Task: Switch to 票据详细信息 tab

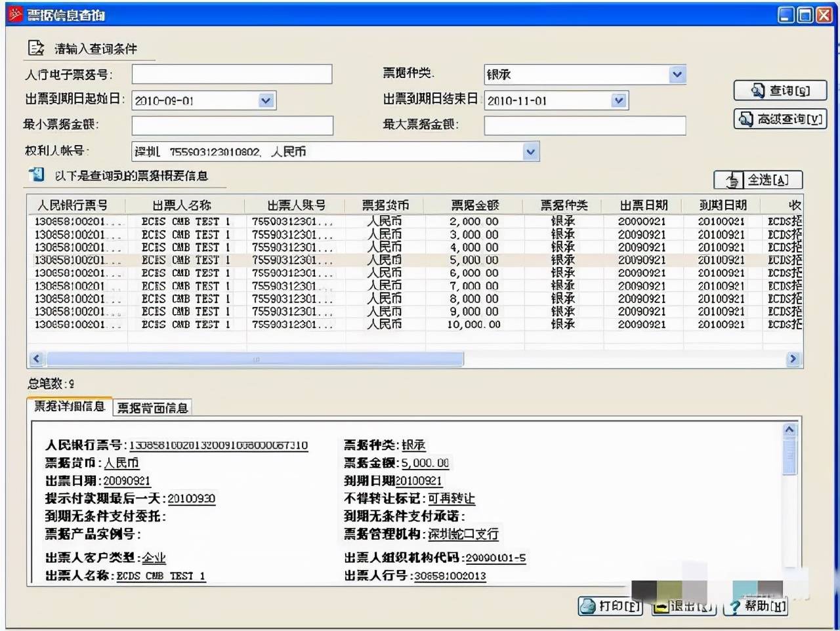Action: (70, 407)
